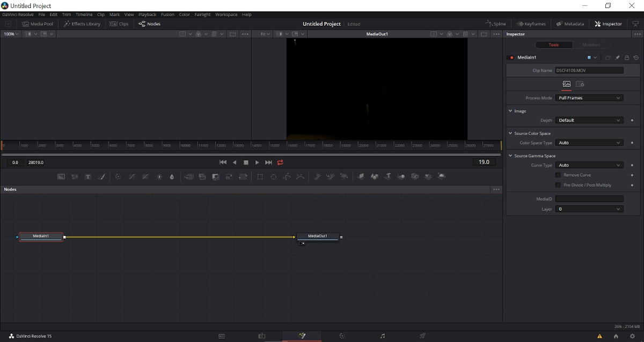Open the Color Space Type dropdown

[x=589, y=143]
